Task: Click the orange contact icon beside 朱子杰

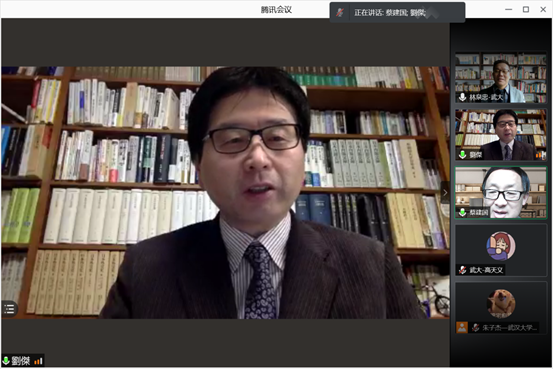Action: 462,328
